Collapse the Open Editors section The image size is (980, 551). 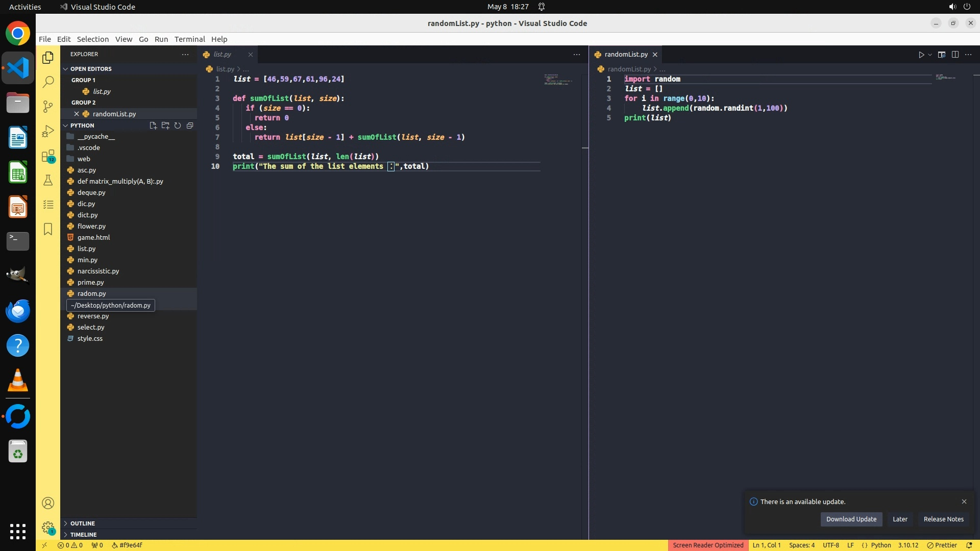pyautogui.click(x=91, y=69)
